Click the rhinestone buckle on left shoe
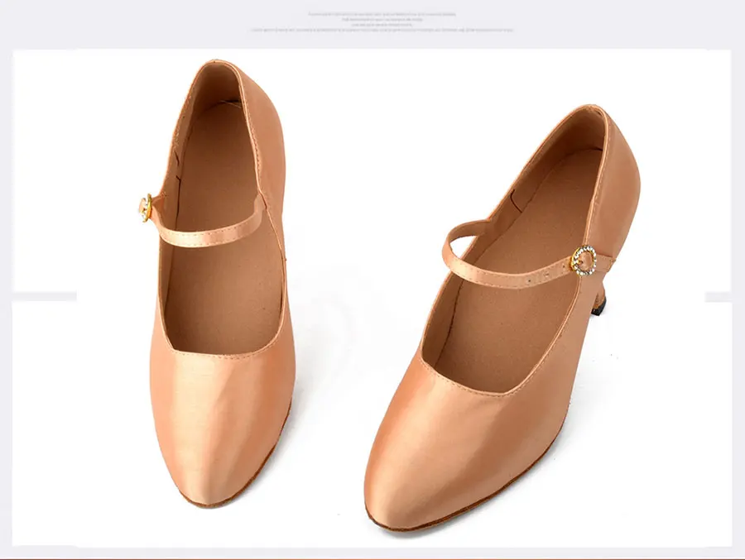 [146, 208]
